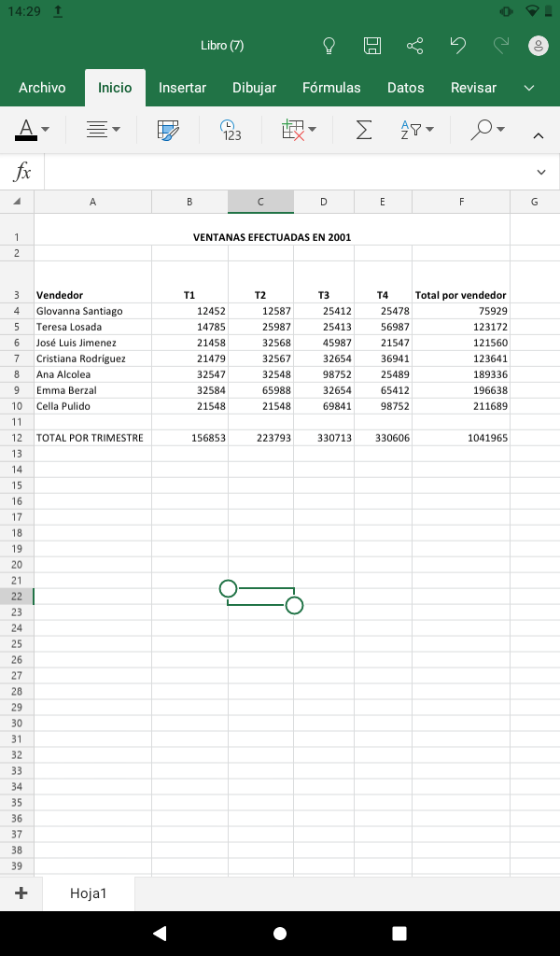Click the text alignment icon
The image size is (560, 956).
97,129
